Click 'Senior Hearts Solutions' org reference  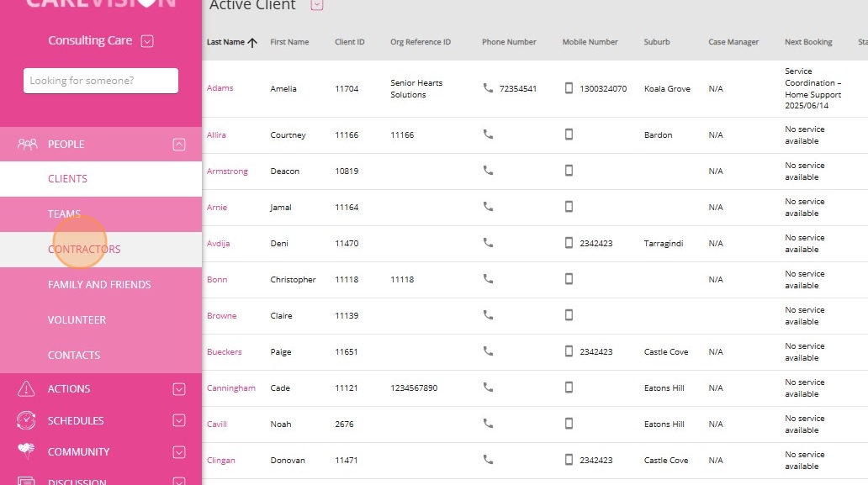click(x=416, y=88)
